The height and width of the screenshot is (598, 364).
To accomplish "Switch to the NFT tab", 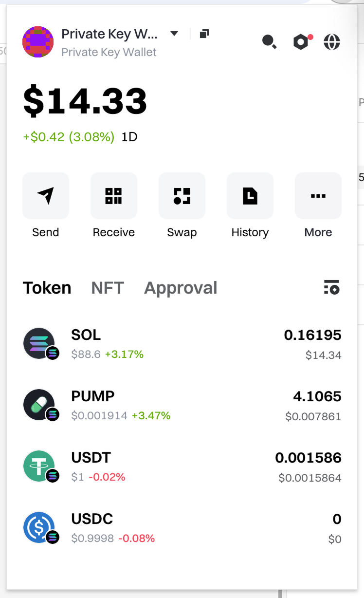I will pos(108,288).
